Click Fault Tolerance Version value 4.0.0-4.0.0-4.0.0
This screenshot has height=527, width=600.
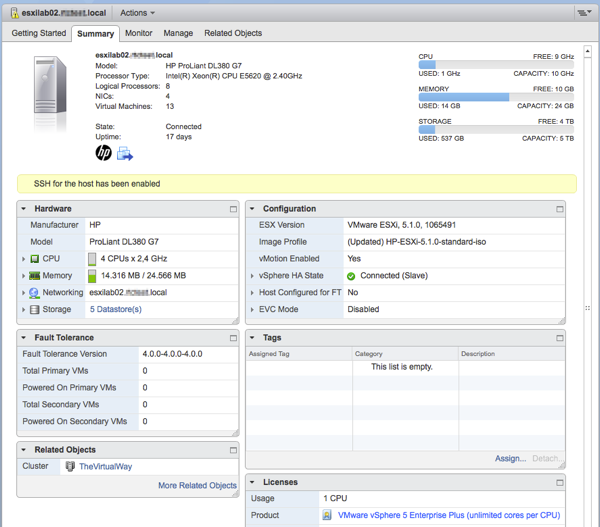pyautogui.click(x=172, y=354)
